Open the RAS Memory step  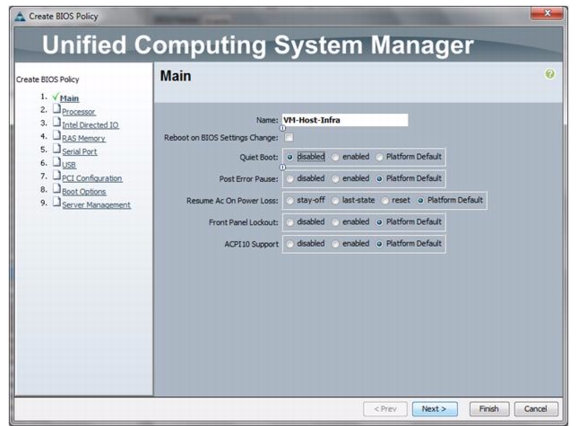(x=84, y=138)
